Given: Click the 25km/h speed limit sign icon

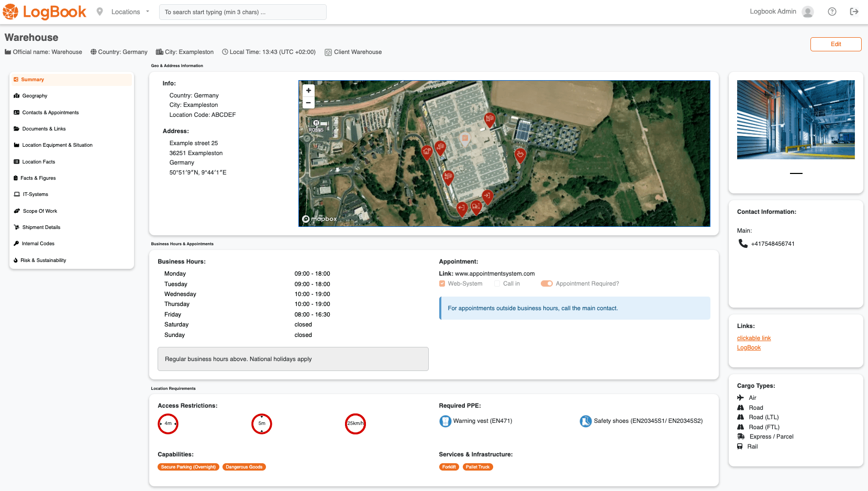Looking at the screenshot, I should (355, 423).
